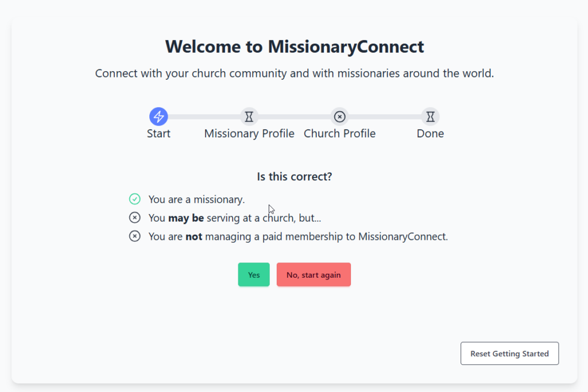Click green checkmark beside "You are a missionary"

[x=134, y=199]
